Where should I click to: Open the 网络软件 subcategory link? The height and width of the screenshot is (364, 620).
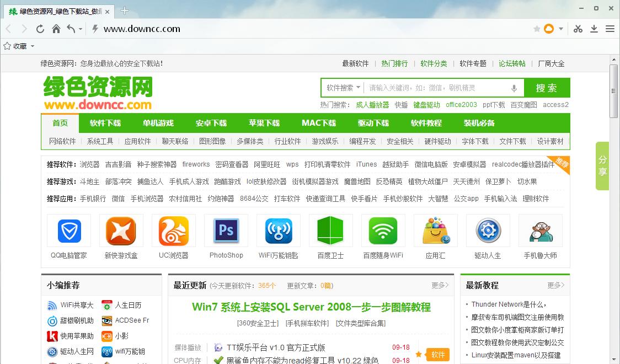click(62, 142)
